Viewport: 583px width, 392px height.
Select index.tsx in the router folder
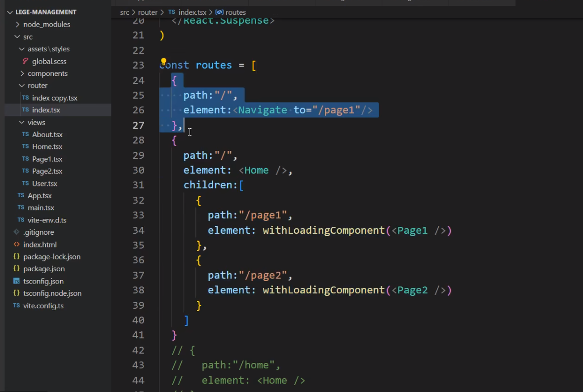46,110
